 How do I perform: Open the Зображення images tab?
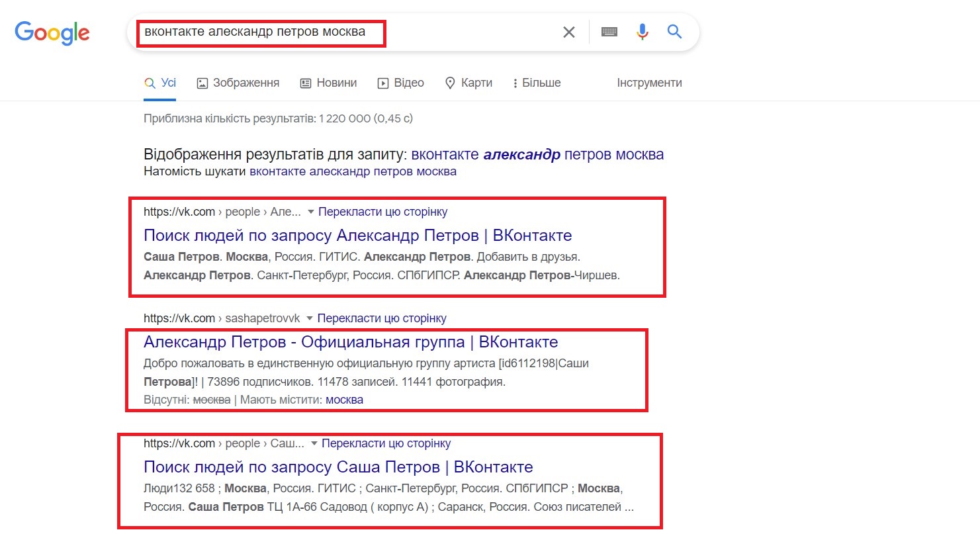(x=238, y=83)
